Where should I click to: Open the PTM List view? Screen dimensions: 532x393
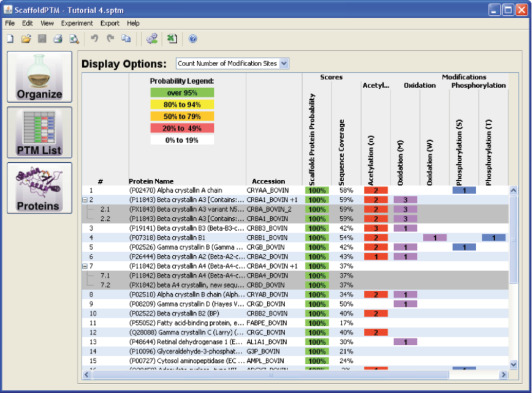(x=39, y=132)
